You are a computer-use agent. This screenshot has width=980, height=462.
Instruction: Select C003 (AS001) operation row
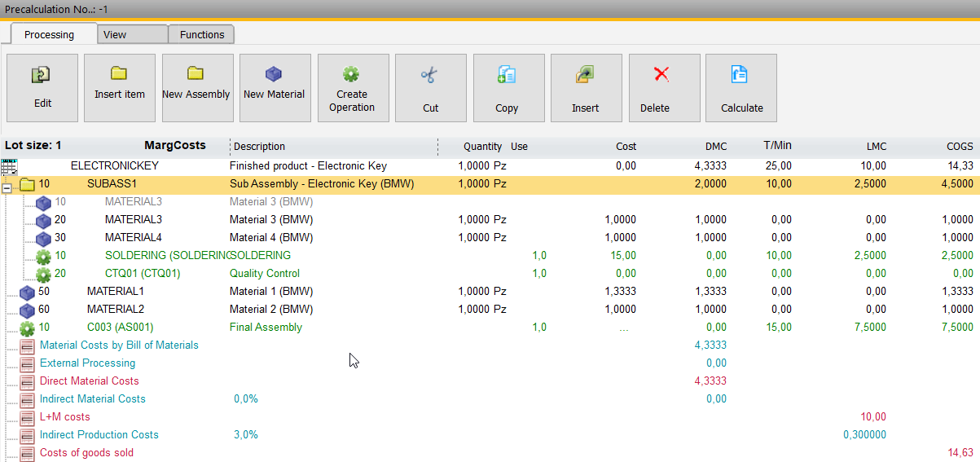tap(490, 328)
